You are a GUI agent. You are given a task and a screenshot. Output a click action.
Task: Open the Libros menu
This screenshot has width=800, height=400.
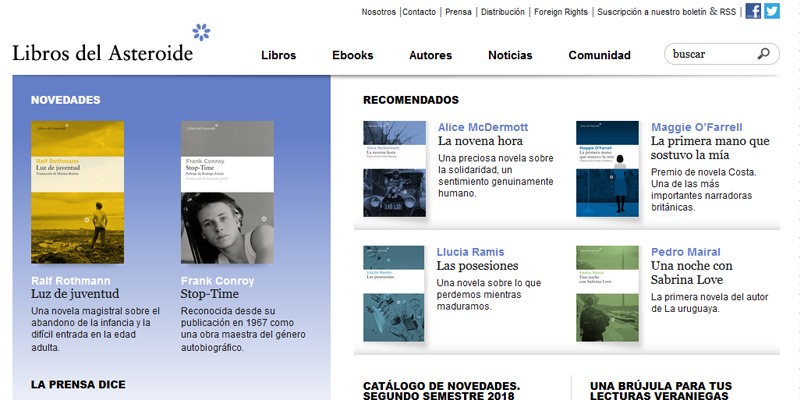pyautogui.click(x=278, y=56)
